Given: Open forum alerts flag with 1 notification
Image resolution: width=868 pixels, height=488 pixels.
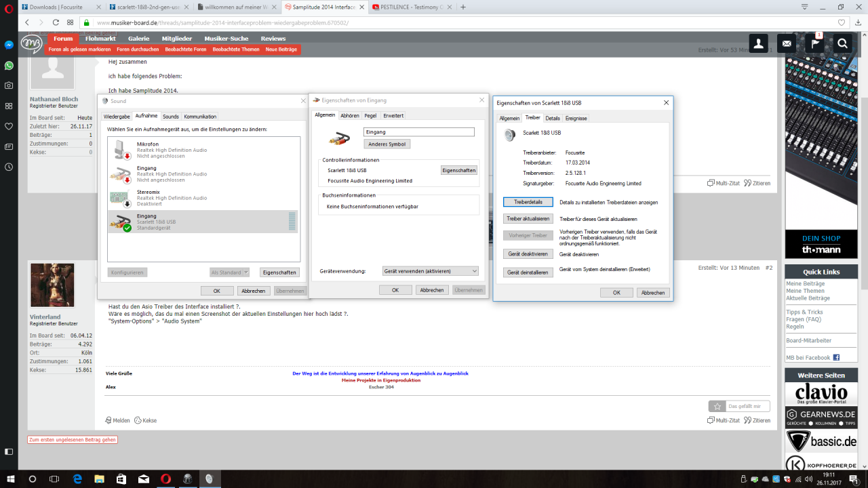Looking at the screenshot, I should pos(814,43).
